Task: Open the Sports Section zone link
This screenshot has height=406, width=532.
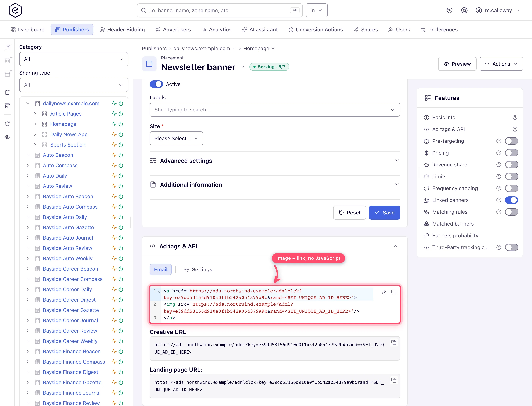Action: coord(68,145)
